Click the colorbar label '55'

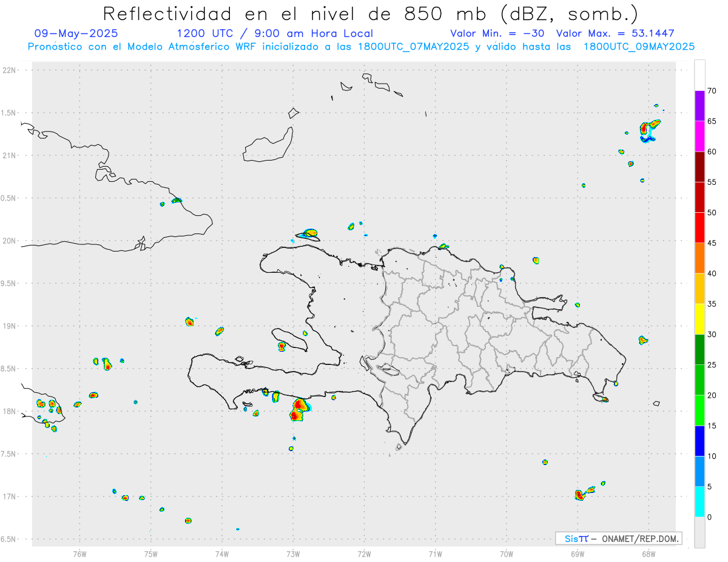click(x=712, y=182)
